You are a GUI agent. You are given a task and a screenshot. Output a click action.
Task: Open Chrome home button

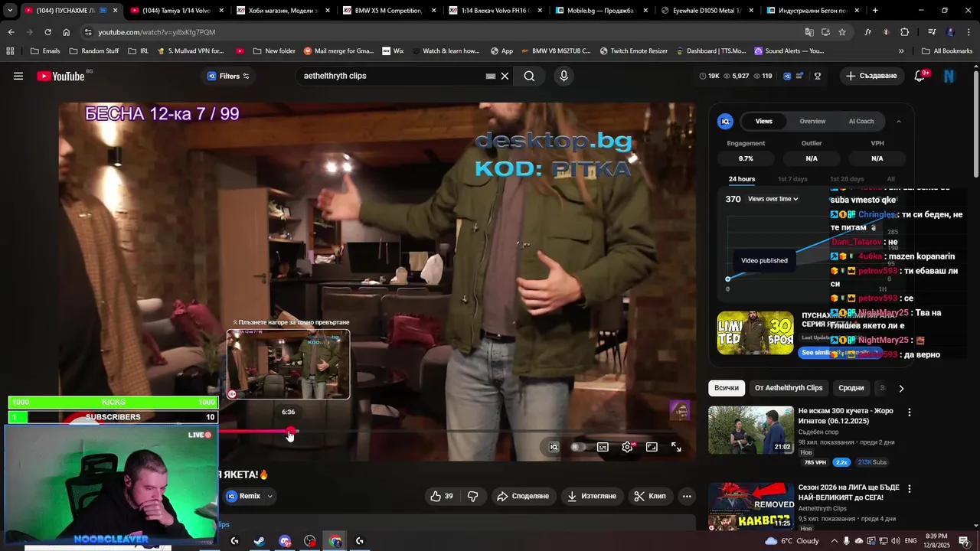(x=66, y=32)
